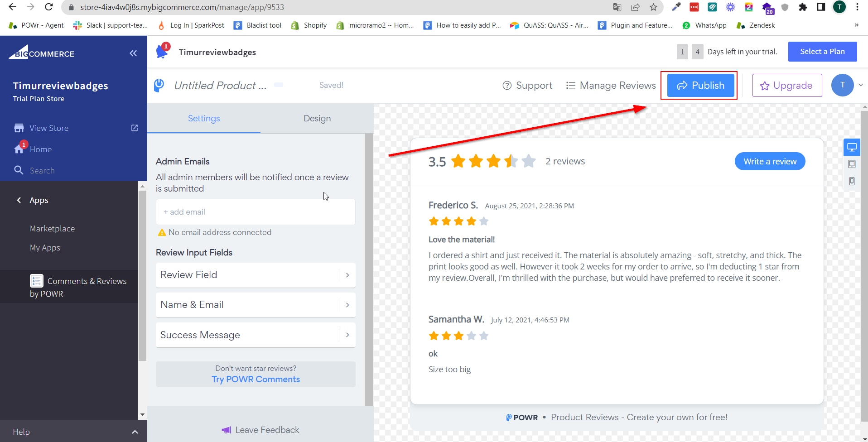Click the Select a Plan button
Viewport: 868px width, 442px height.
pos(822,52)
